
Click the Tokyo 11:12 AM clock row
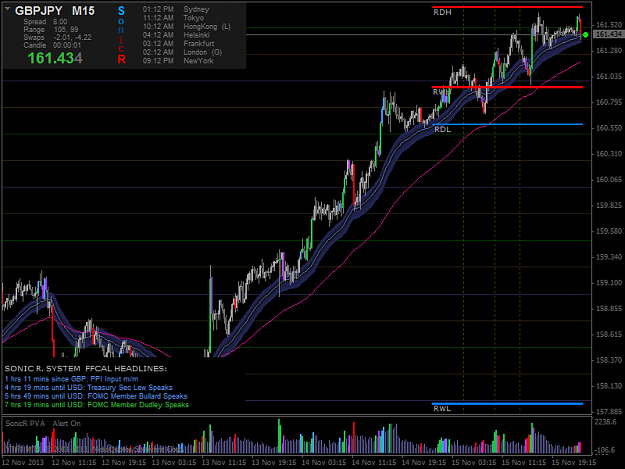pyautogui.click(x=173, y=18)
